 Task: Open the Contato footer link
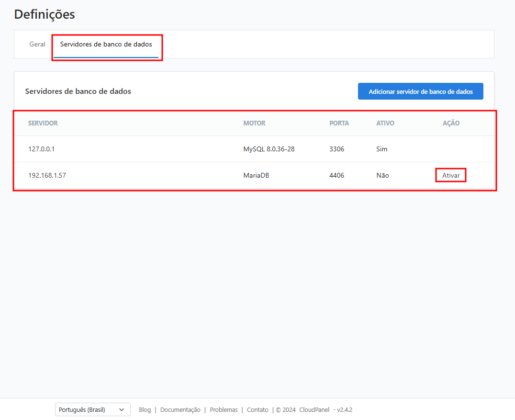tap(257, 409)
